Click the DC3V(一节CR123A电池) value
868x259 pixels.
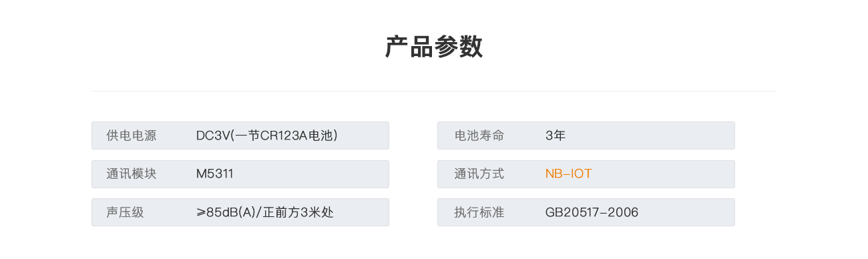click(266, 136)
